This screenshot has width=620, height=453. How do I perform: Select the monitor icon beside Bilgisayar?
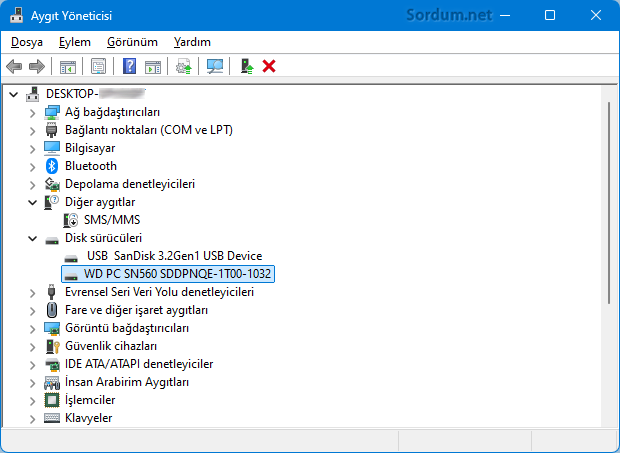point(52,148)
